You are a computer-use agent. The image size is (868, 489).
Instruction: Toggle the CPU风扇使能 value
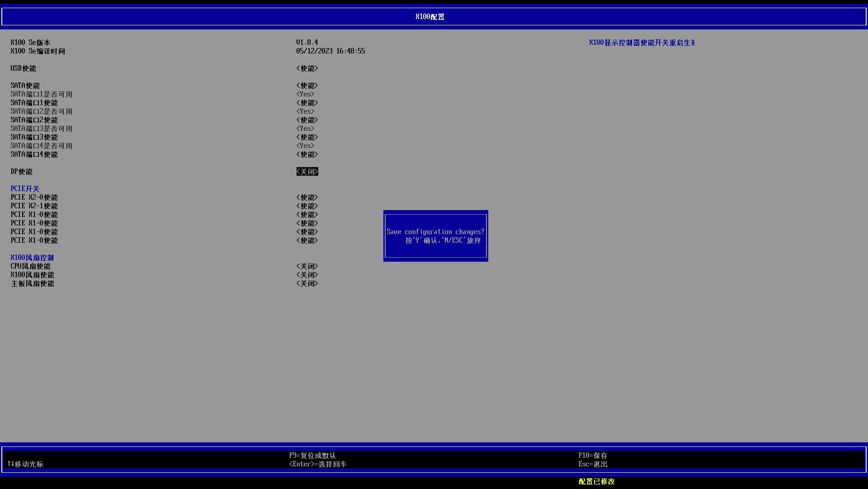point(307,266)
